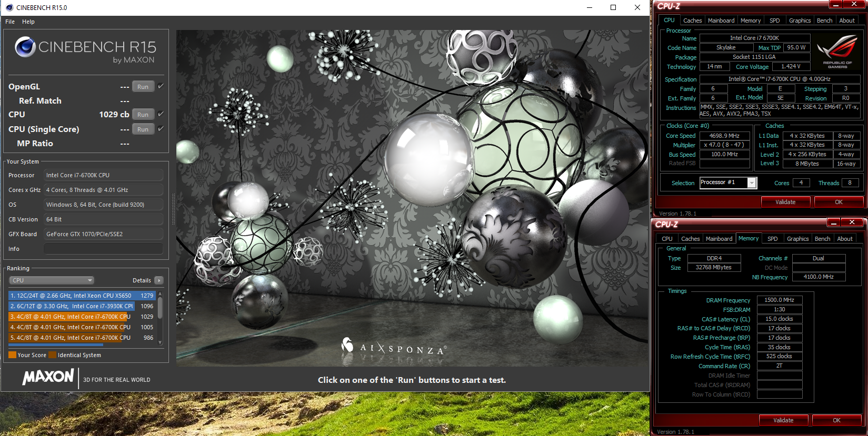Switch to Memory tab in upper CPU-Z window
This screenshot has height=436, width=868.
pos(750,21)
